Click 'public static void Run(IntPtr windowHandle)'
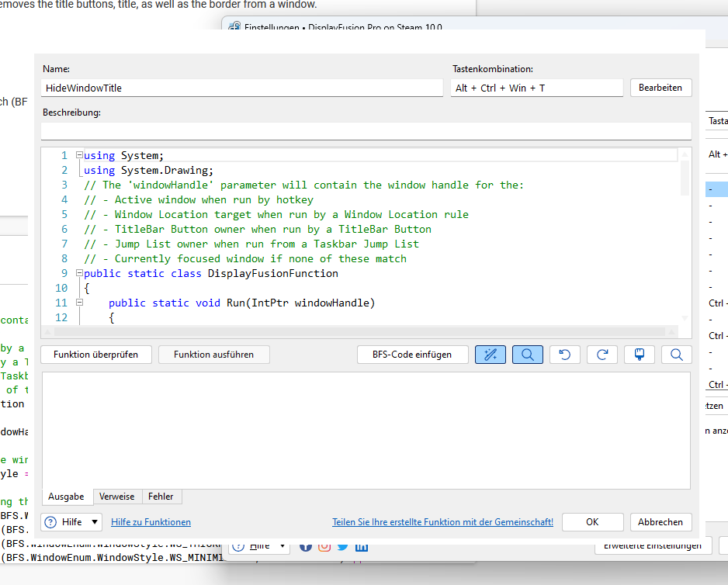 pos(241,303)
